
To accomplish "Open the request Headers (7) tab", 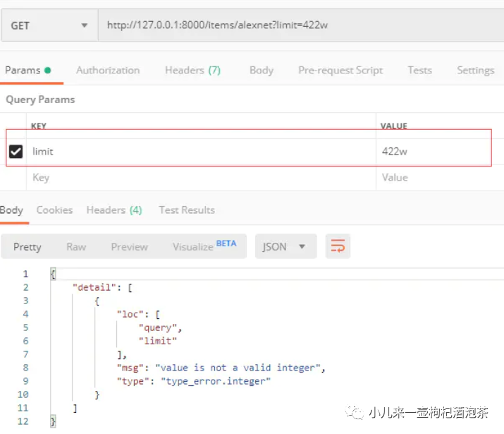I will (x=192, y=70).
